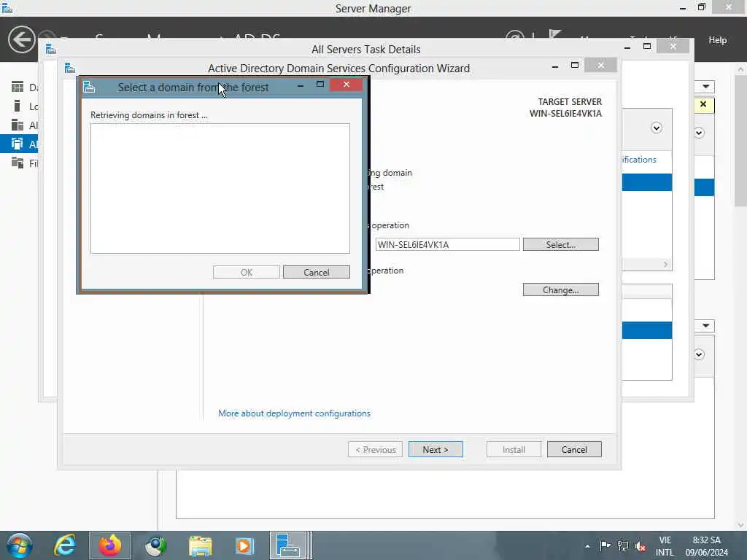Show hidden tray icons arrow

(x=587, y=546)
